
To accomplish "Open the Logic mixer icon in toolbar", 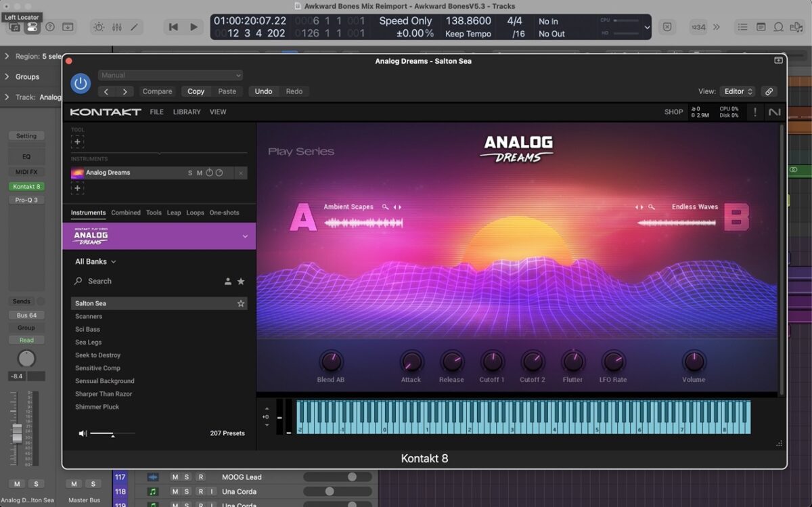I will (116, 27).
